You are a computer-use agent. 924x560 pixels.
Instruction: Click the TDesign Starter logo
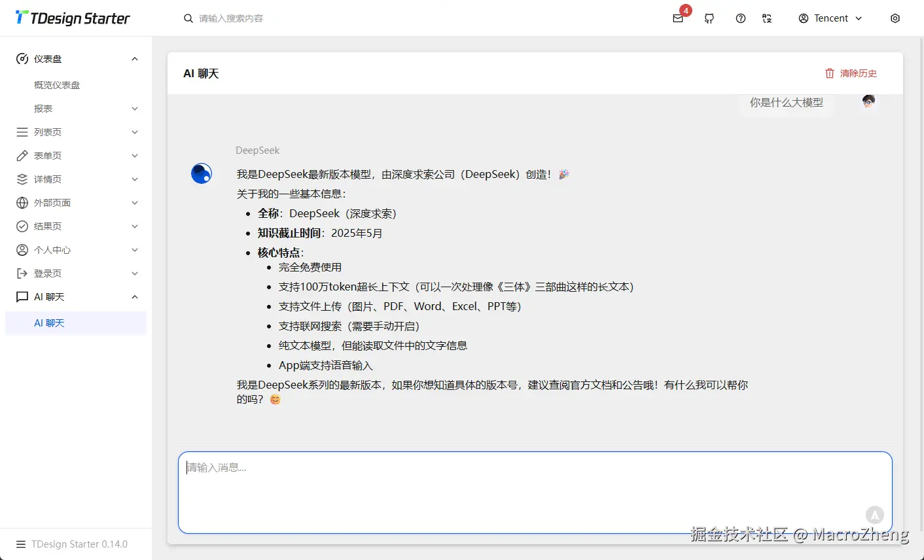click(73, 18)
